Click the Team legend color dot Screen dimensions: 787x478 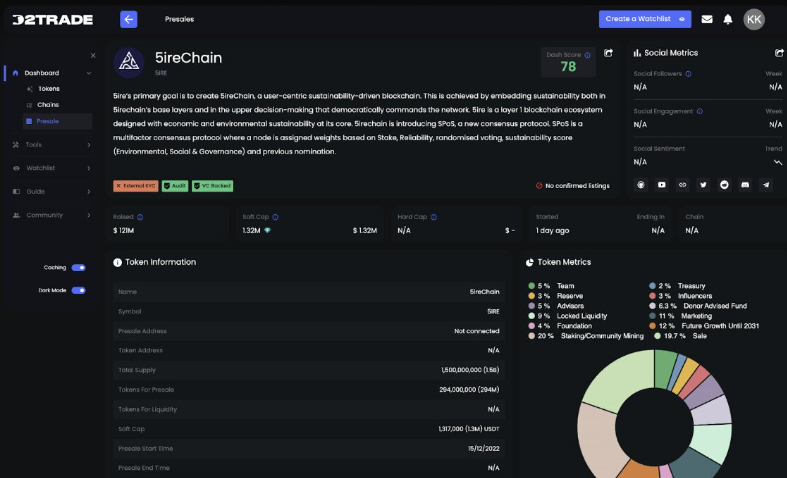pos(532,286)
